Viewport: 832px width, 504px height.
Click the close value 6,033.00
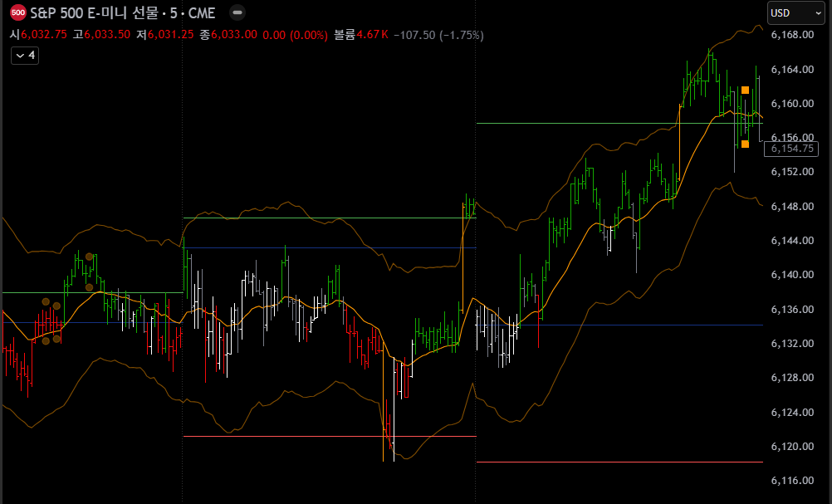pyautogui.click(x=234, y=35)
